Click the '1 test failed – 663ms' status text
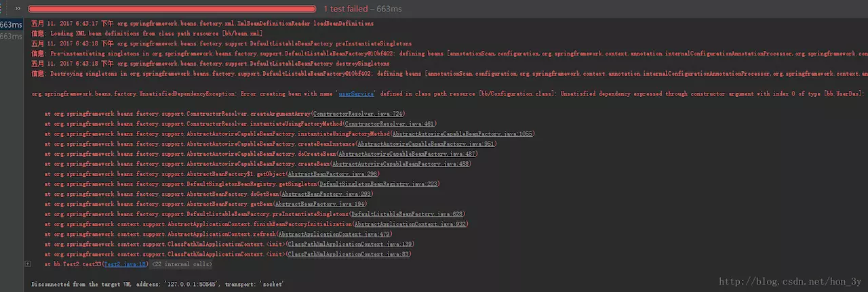This screenshot has height=292, width=868. tap(362, 9)
